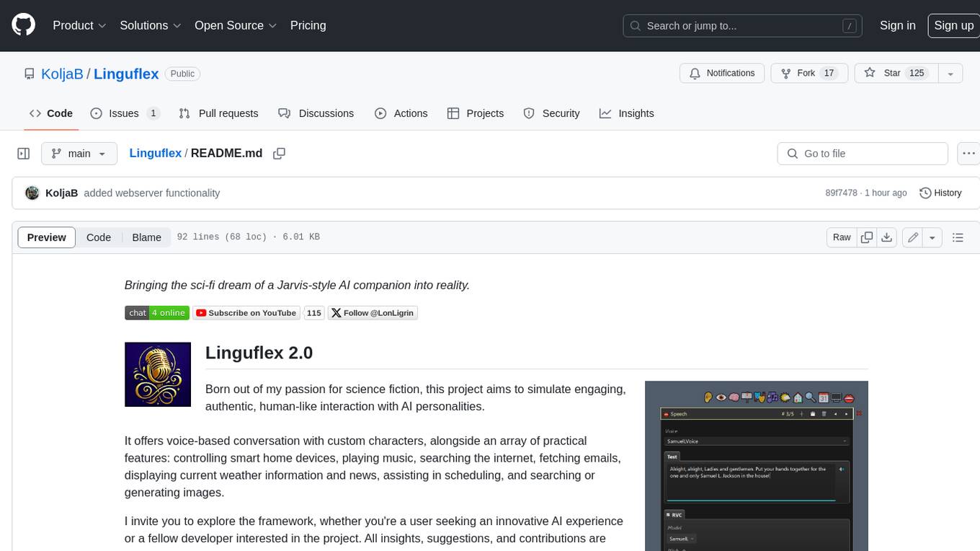Open the README outline list
Image resolution: width=980 pixels, height=551 pixels.
coord(958,237)
